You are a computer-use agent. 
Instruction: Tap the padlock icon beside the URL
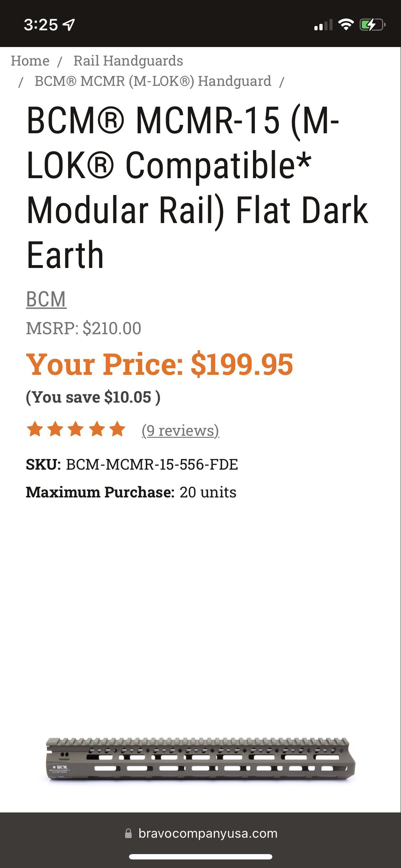(128, 833)
